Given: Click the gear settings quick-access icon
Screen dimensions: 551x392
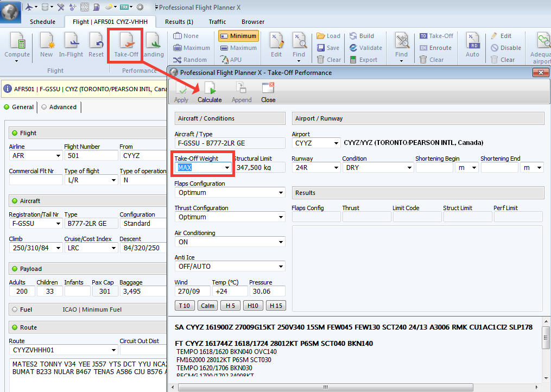Looking at the screenshot, I should click(140, 7).
